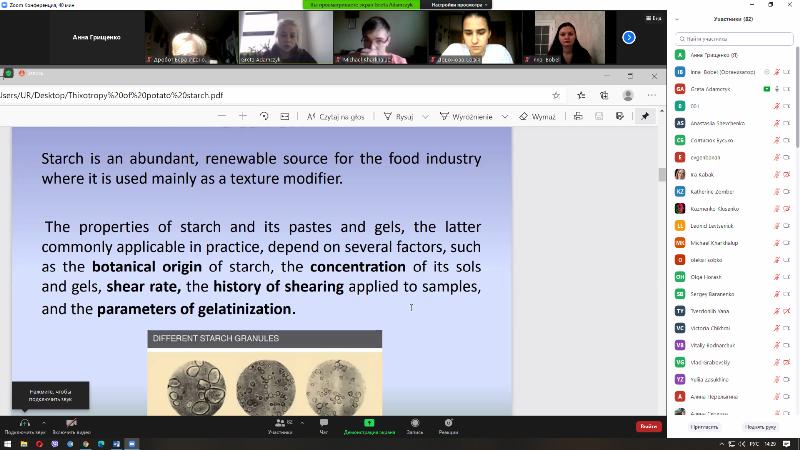Connect audio in Zoom toolbar

(x=24, y=427)
